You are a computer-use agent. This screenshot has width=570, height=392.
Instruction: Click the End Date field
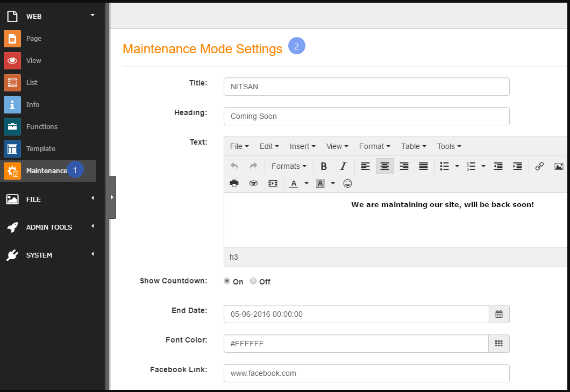coord(356,314)
